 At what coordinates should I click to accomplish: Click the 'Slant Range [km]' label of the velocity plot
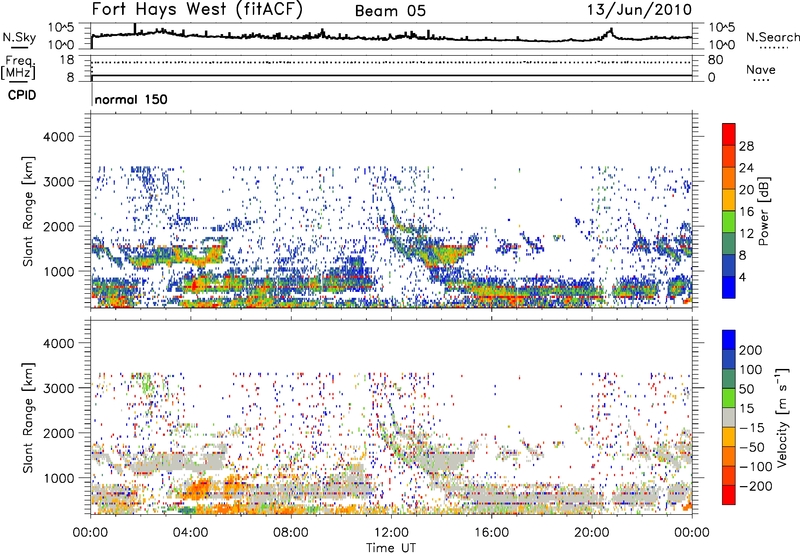point(28,418)
